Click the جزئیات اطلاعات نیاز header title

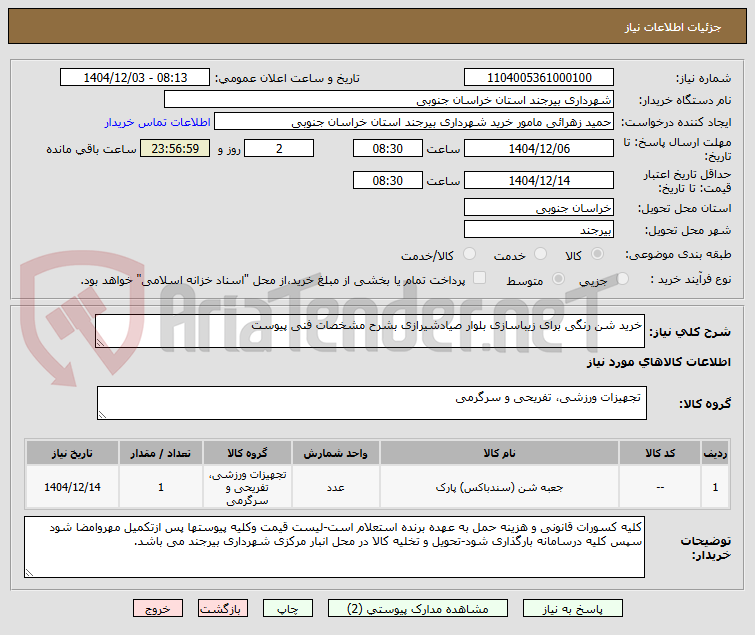(x=673, y=27)
